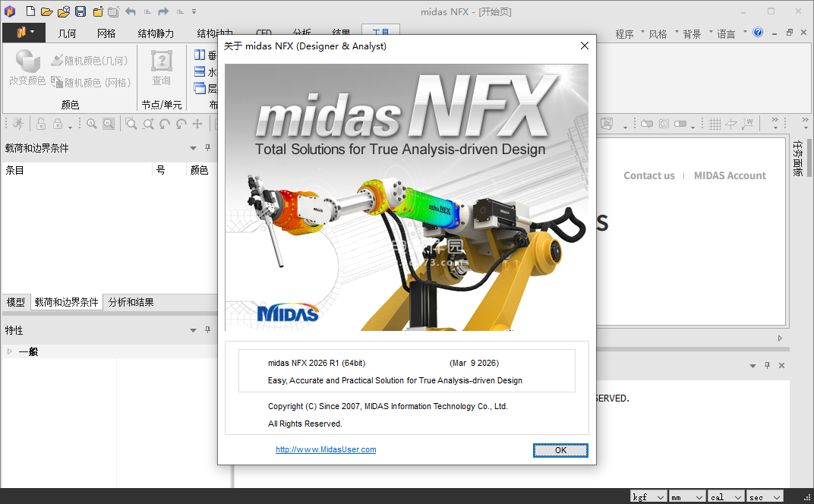
Task: Pin the 载荷和边界条件 panel with pushpin icon
Action: coord(207,148)
